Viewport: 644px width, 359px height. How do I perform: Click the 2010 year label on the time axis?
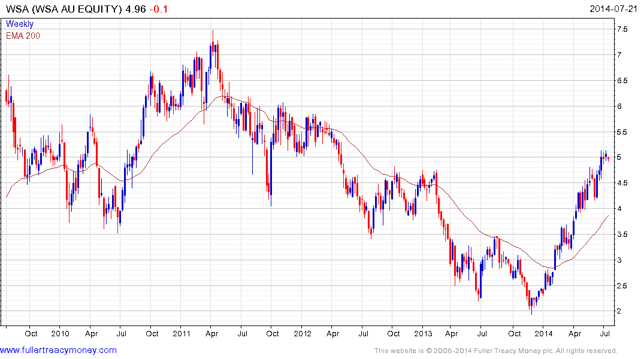point(60,333)
